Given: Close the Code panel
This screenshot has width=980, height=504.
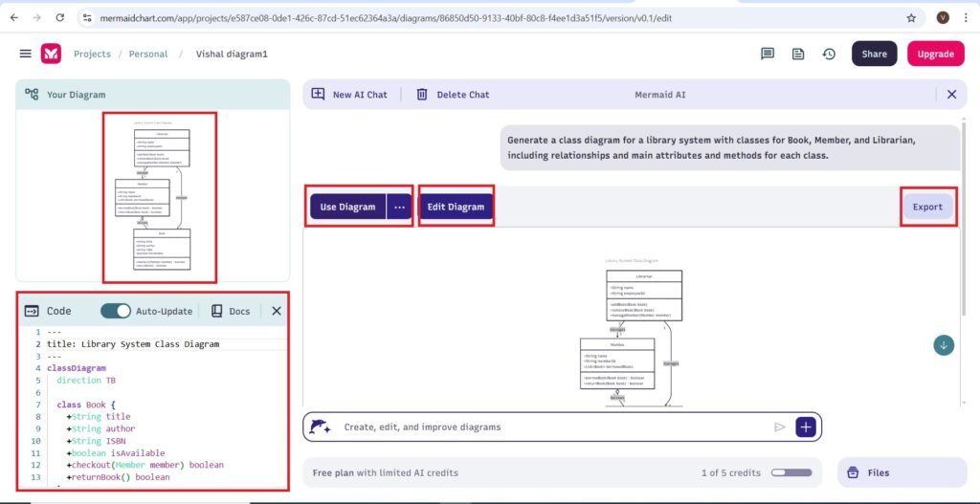Looking at the screenshot, I should (x=277, y=311).
